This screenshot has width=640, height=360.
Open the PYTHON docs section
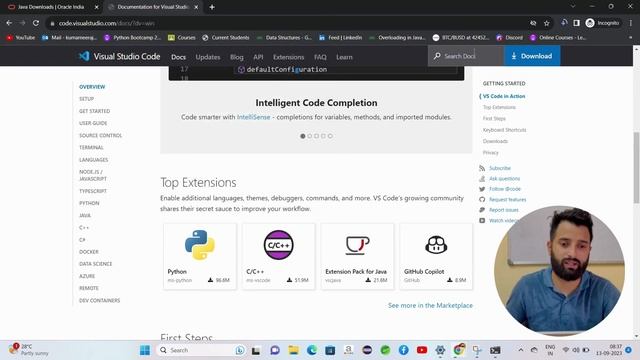pos(89,203)
